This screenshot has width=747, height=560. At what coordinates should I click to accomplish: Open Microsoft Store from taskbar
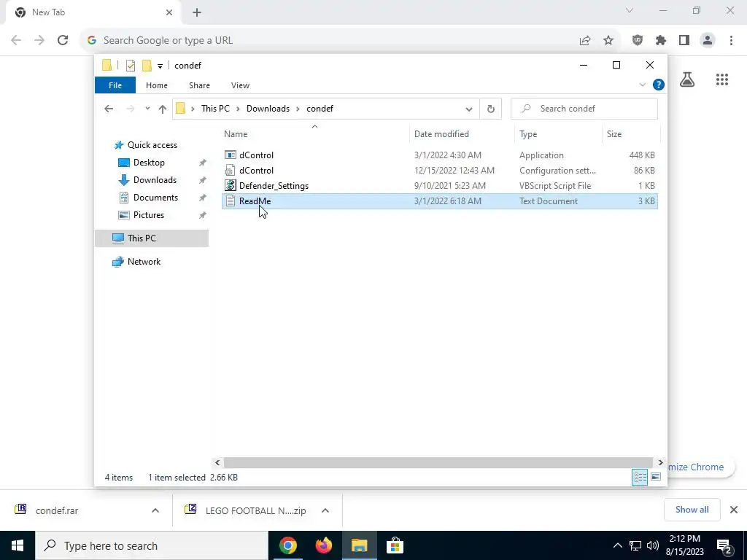pos(395,545)
